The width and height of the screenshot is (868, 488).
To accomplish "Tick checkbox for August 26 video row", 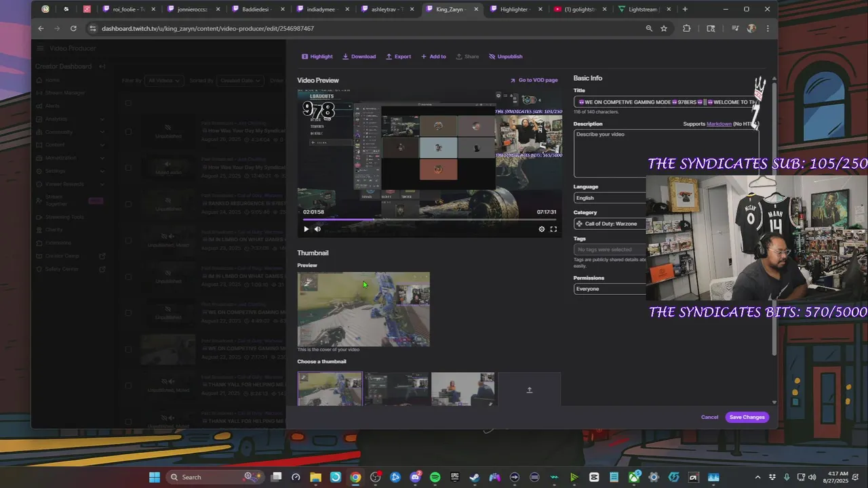I will click(x=128, y=131).
